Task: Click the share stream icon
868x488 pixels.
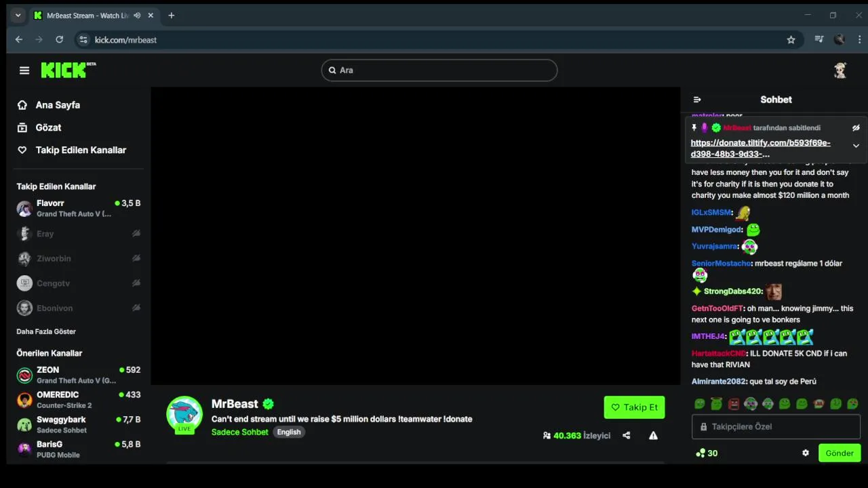Action: [627, 435]
